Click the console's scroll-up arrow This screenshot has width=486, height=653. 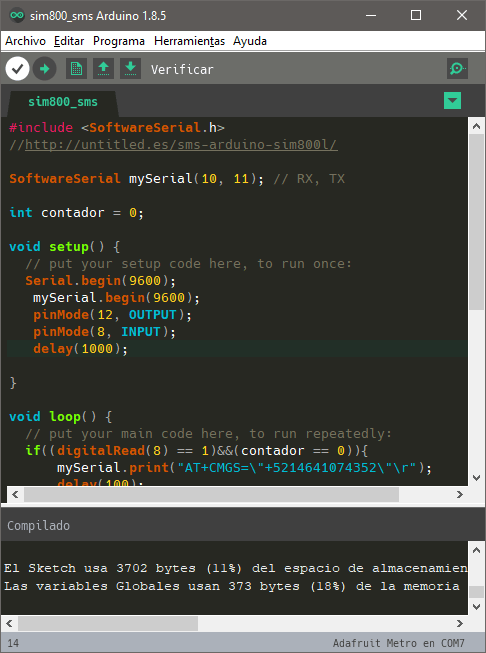click(476, 550)
